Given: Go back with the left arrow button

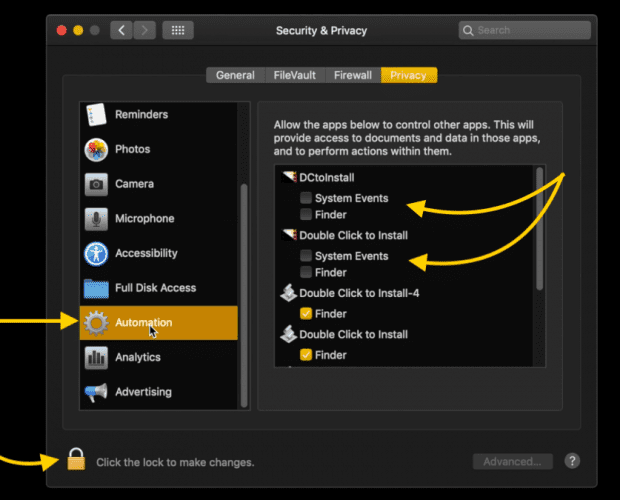Looking at the screenshot, I should coord(121,30).
